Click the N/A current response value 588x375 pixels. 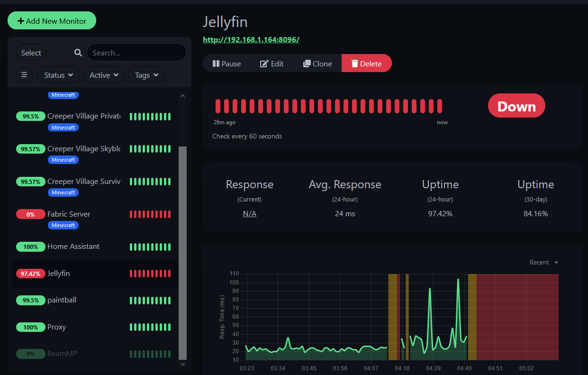pos(250,214)
